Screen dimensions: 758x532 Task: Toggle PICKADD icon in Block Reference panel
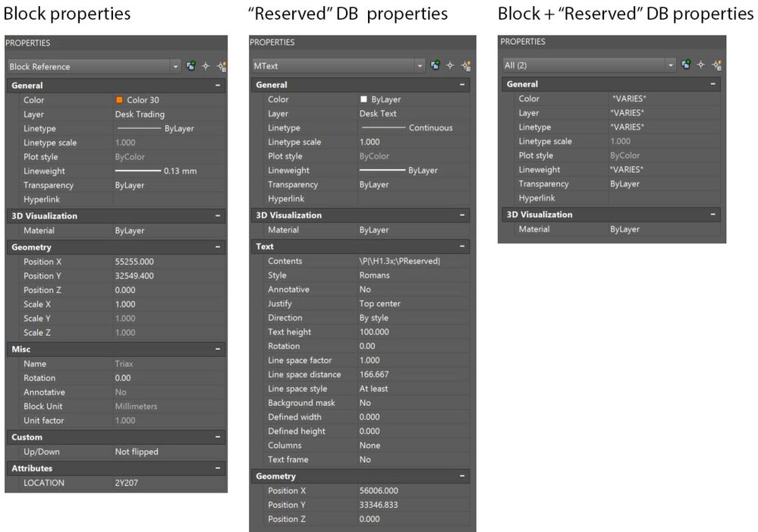click(x=192, y=67)
